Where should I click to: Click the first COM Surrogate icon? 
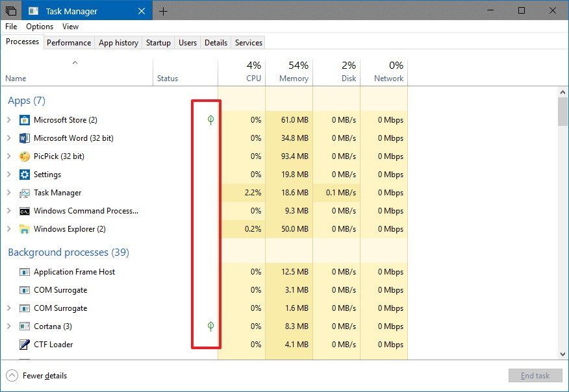(24, 290)
